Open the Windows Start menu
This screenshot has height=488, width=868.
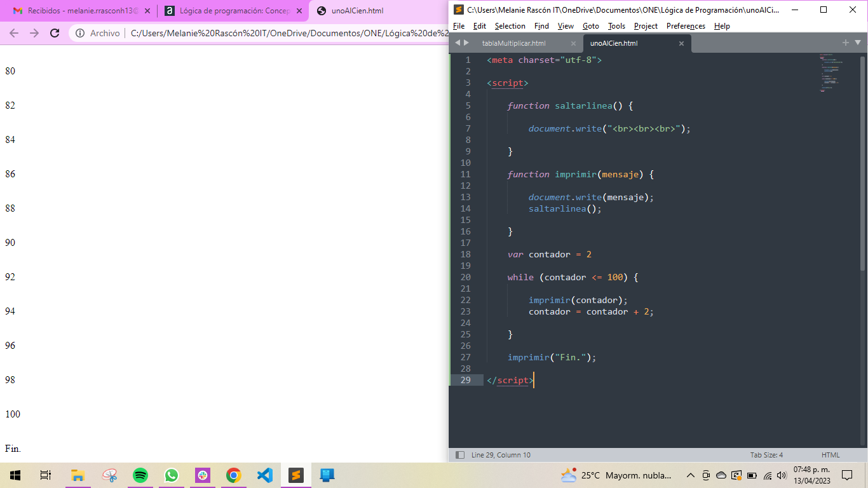point(15,475)
